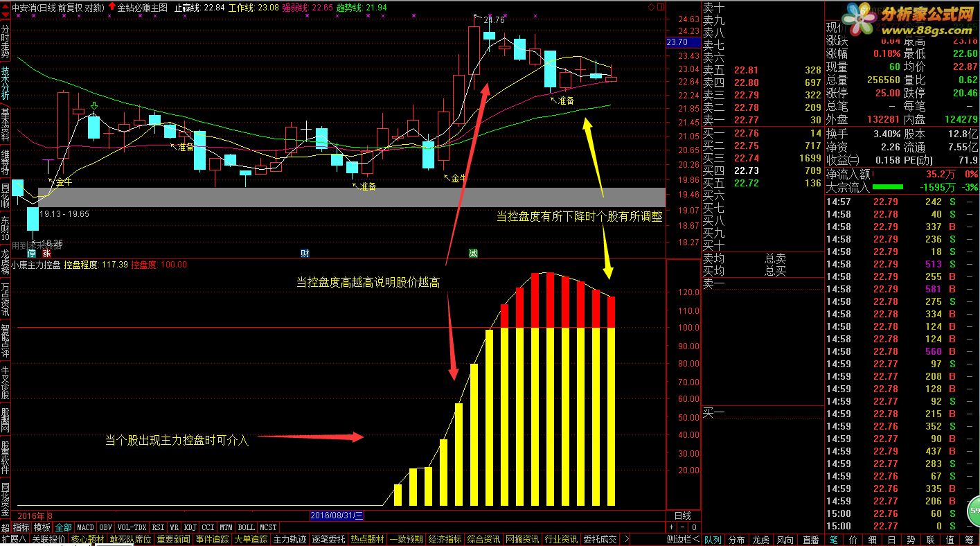Select the 技术分析 sidebar tab

6,83
